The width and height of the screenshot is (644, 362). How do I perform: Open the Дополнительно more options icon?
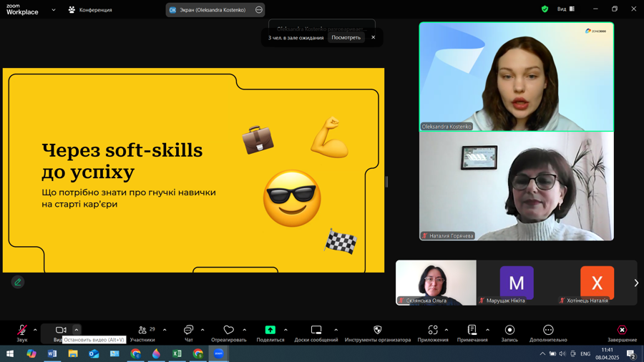pyautogui.click(x=548, y=330)
